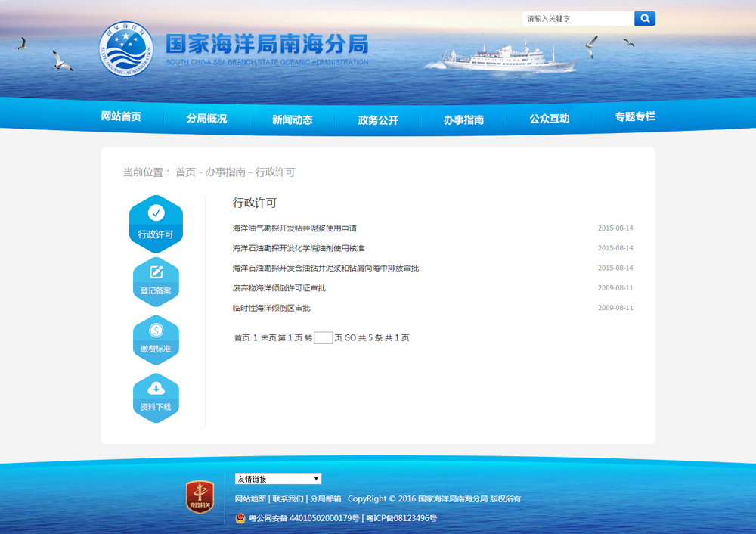Open the 海洋油气勘探开发钻井泥浆使用申请 link
This screenshot has height=534, width=756.
294,228
